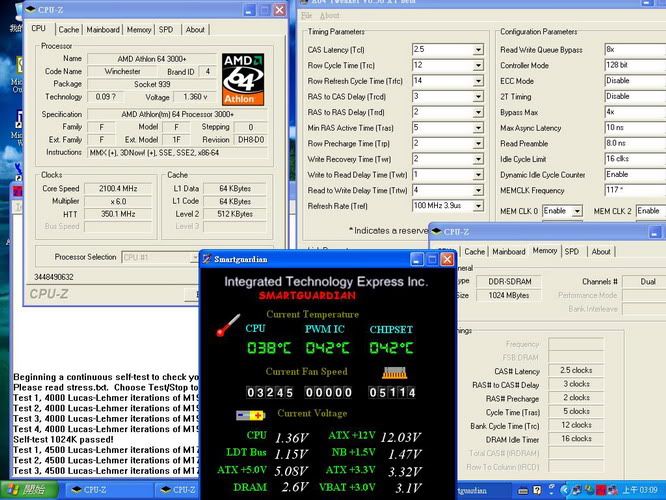Switch to the SPD tab in the first CPU-Z window
This screenshot has height=500, width=666.
click(x=166, y=30)
